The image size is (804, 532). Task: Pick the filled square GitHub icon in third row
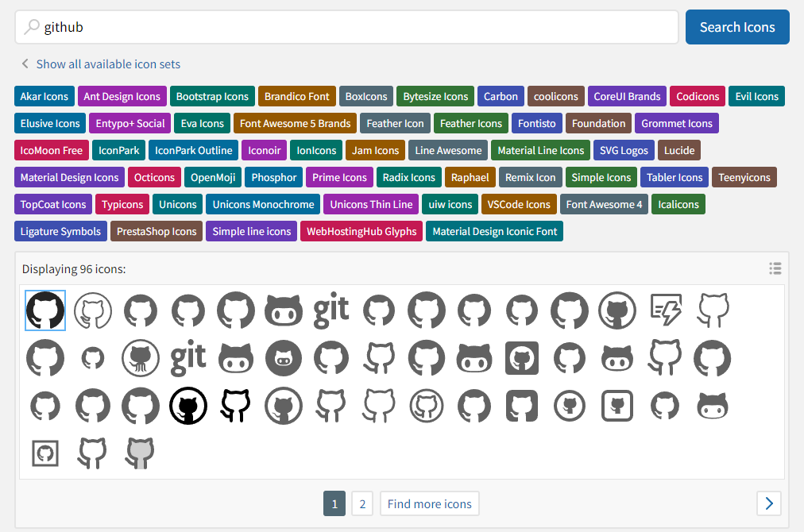point(522,406)
